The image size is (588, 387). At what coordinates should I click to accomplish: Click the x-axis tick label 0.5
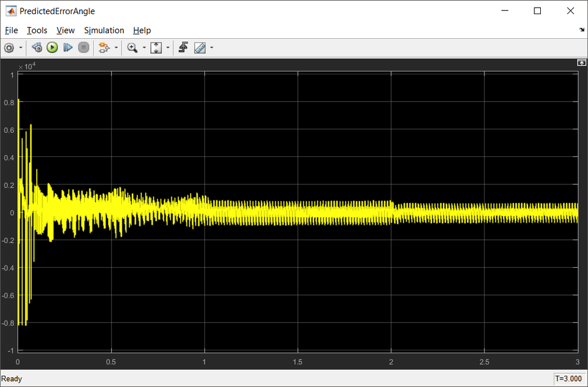coord(111,362)
